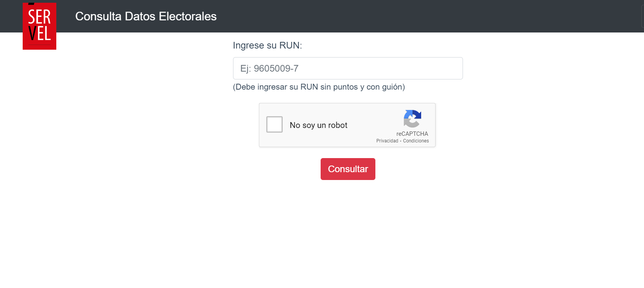Screen dimensions: 644x288
Task: Open the Privacidad link
Action: click(387, 141)
